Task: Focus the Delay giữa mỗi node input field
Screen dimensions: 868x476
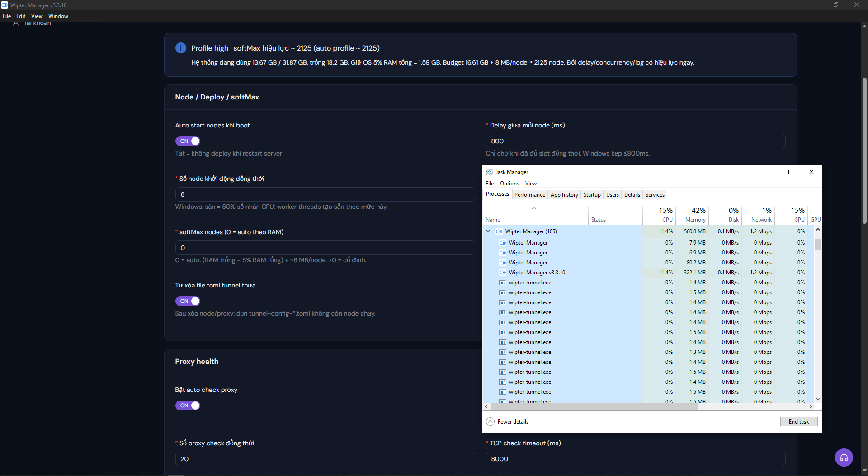Action: [635, 141]
